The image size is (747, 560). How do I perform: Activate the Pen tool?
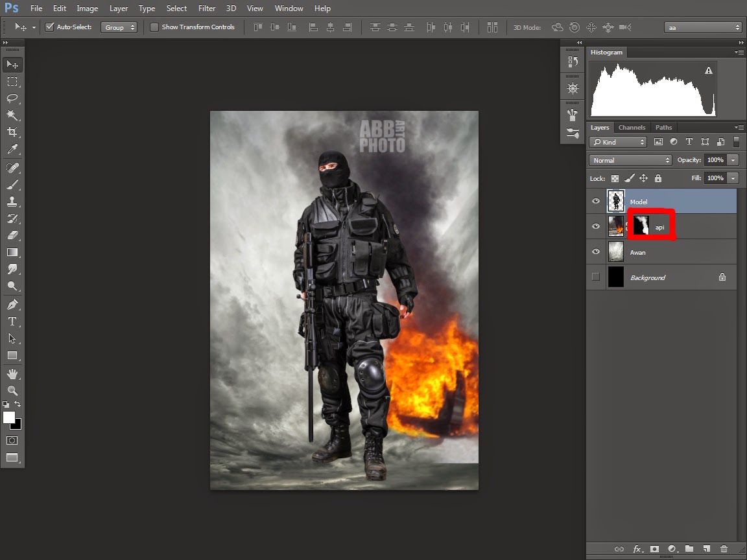tap(12, 304)
